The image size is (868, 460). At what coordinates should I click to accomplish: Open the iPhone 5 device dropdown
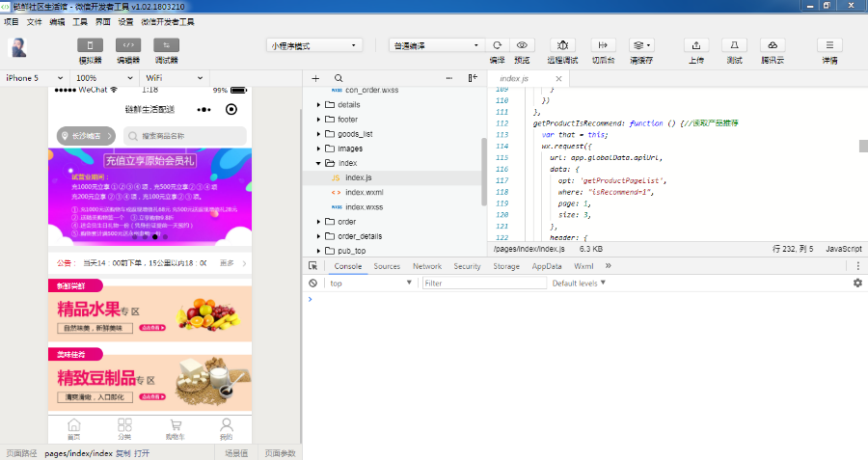point(34,78)
